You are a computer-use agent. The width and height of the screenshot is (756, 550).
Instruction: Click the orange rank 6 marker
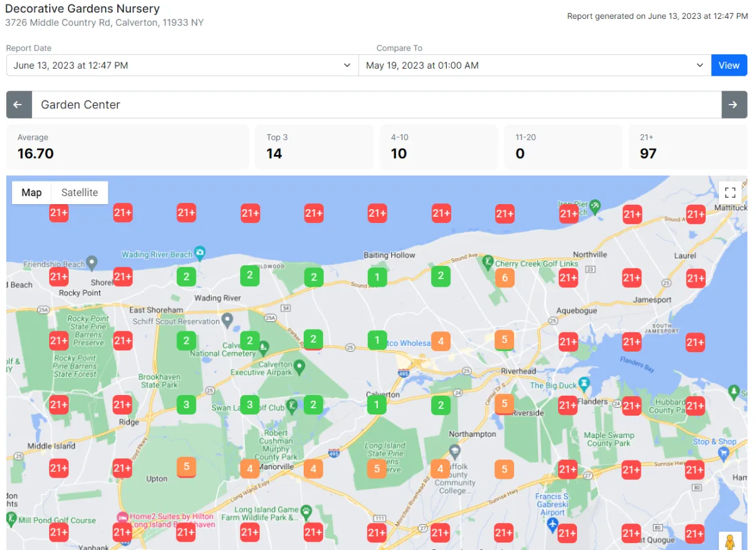coord(504,278)
